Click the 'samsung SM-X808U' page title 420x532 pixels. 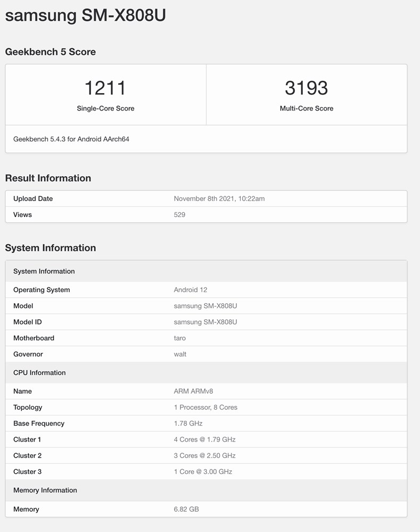point(85,15)
